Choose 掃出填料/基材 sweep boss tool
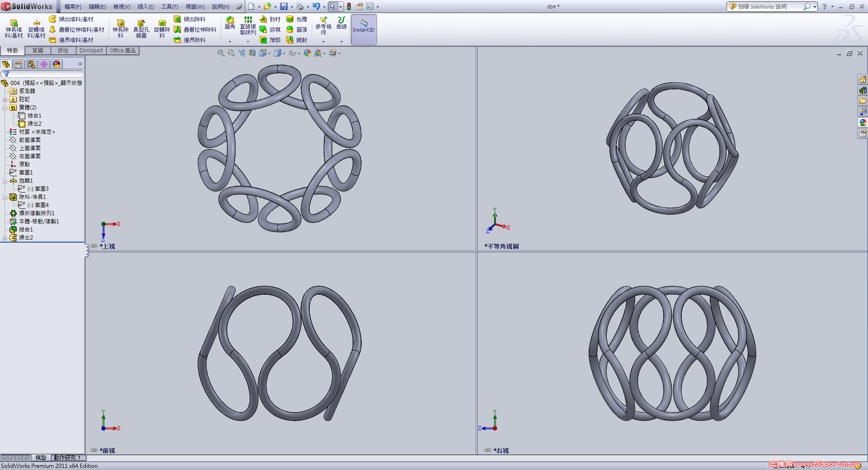This screenshot has width=868, height=470. (x=71, y=19)
